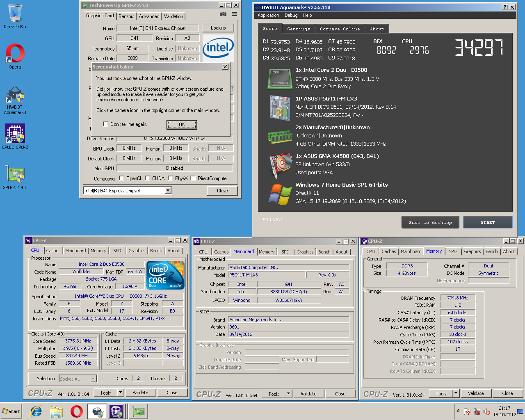Click Tools button in Mainboard CPU-Z window
This screenshot has width=525, height=420.
tap(274, 394)
